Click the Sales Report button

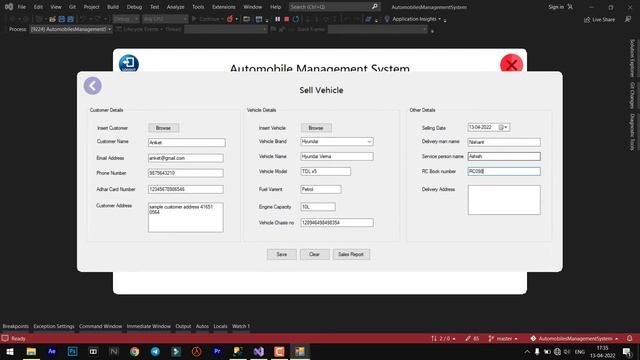[x=351, y=254]
